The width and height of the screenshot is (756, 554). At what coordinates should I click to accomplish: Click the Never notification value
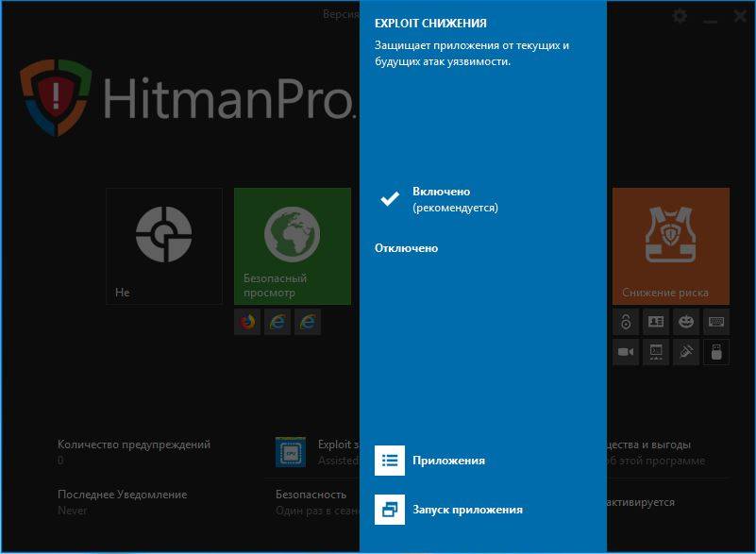(x=73, y=511)
